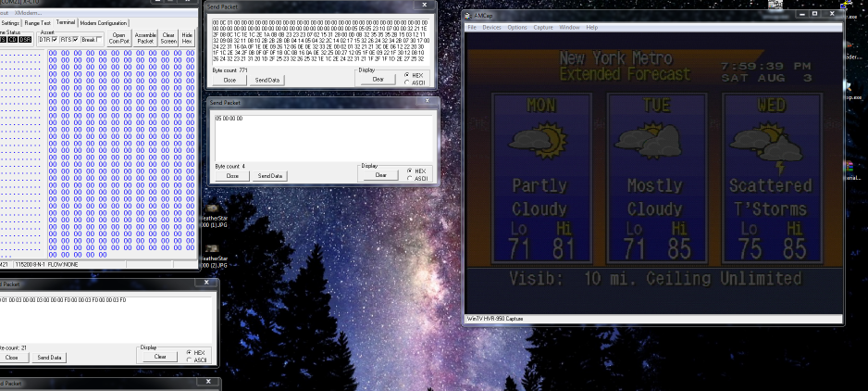The height and width of the screenshot is (391, 868).
Task: Click Close in 4-byte Send Packet window
Action: (232, 176)
